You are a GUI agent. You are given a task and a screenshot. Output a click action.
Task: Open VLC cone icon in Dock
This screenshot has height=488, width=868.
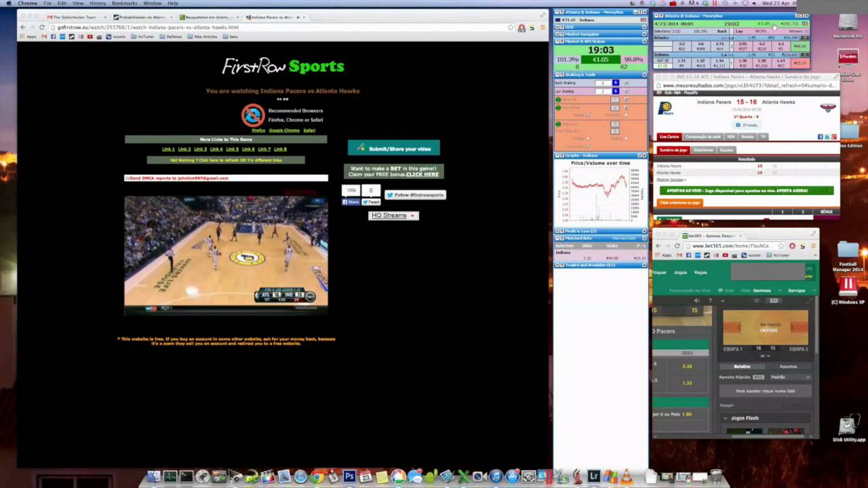pyautogui.click(x=627, y=476)
